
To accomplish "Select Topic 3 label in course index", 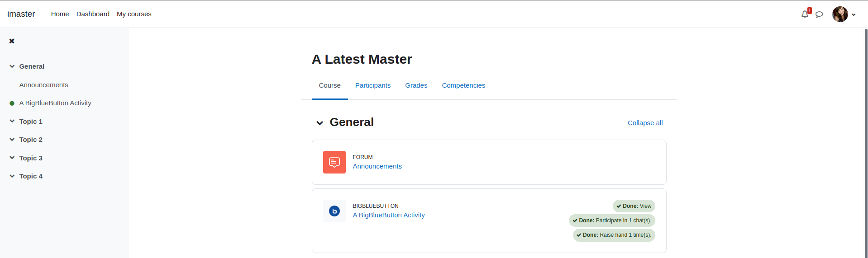I will pyautogui.click(x=31, y=158).
